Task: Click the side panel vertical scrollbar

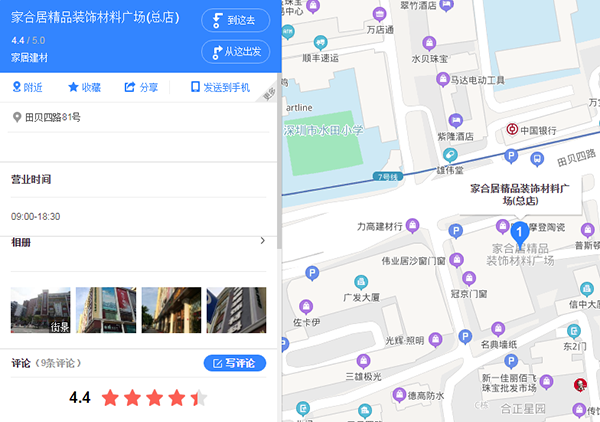Action: tap(279, 150)
